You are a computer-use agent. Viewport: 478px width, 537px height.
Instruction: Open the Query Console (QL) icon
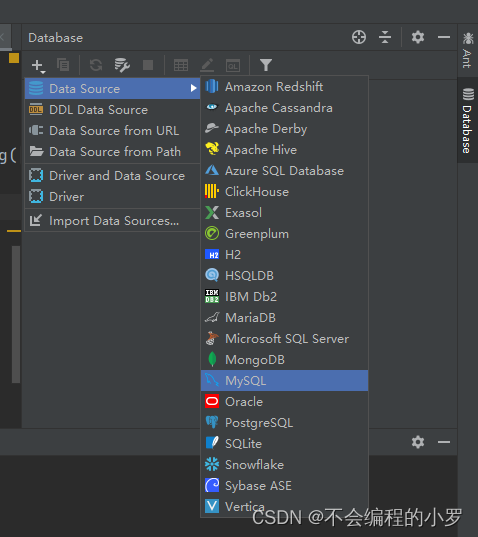click(233, 65)
